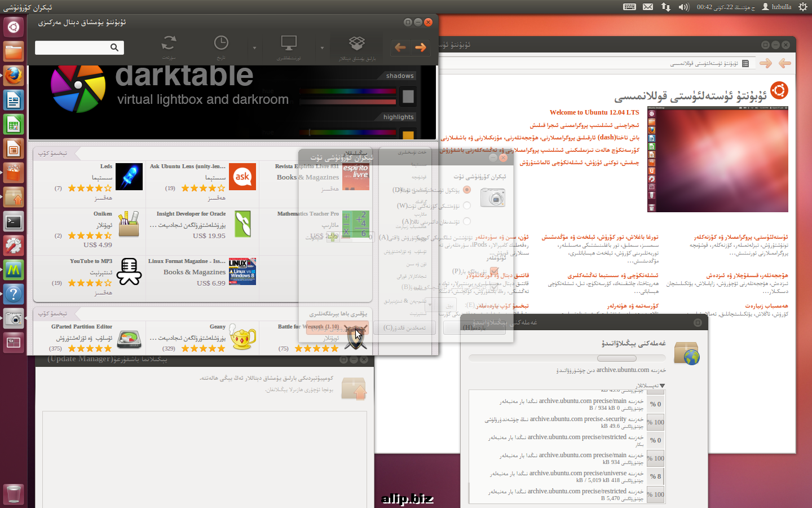Open LibreOffice Impress from the launcher
This screenshot has height=508, width=812.
click(x=14, y=149)
